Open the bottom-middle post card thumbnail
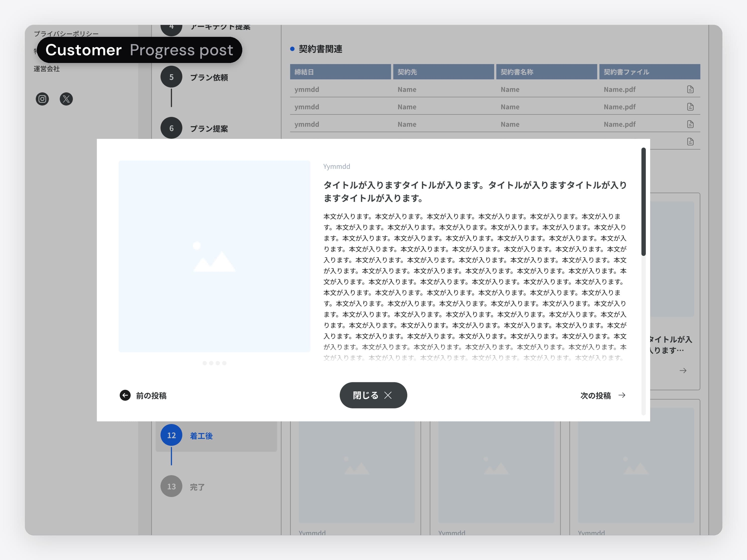 pos(496,472)
